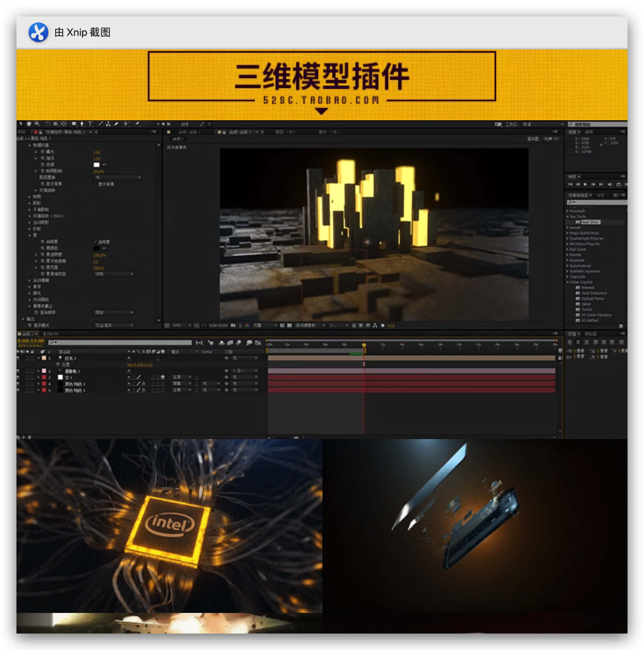
Task: Open the 渲染队列 Render Queue tab
Action: (x=50, y=334)
